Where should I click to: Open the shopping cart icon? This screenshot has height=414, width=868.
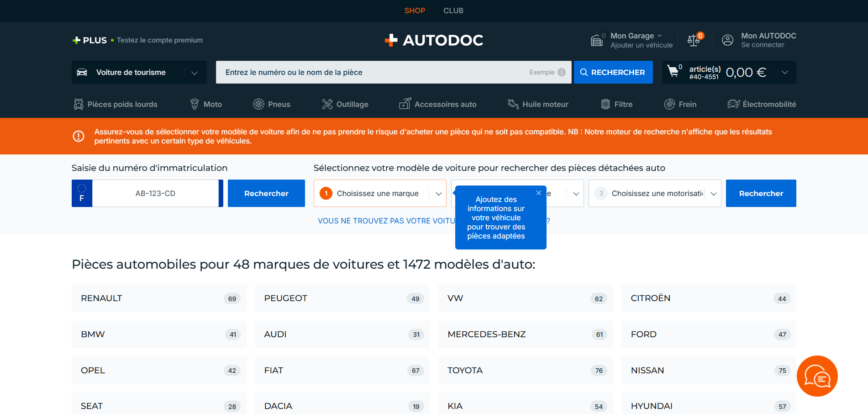click(x=673, y=71)
